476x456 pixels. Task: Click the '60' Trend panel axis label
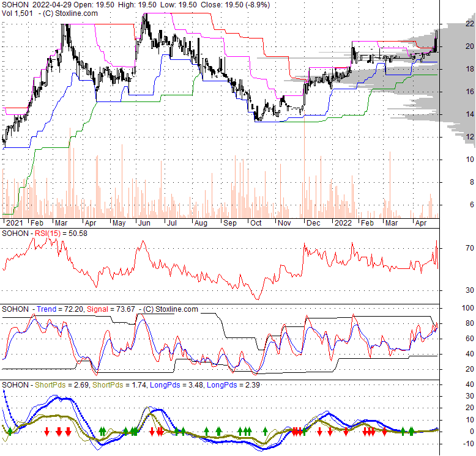[470, 339]
